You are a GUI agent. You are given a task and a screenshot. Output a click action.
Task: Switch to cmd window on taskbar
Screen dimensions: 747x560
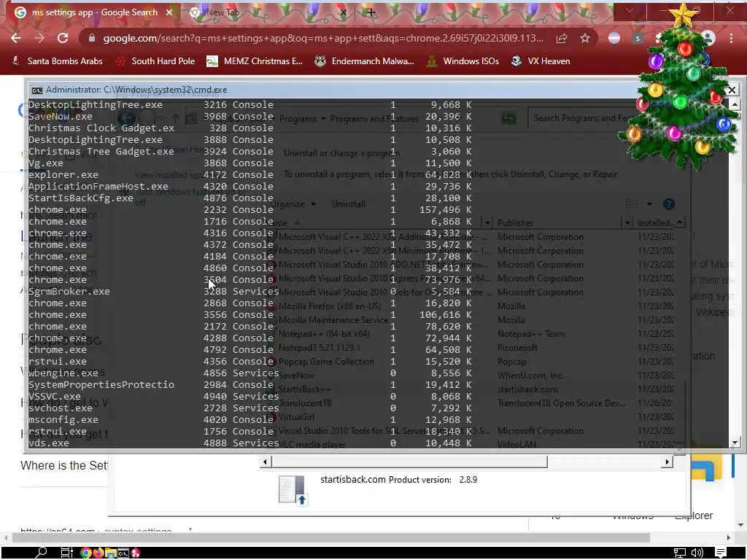click(x=123, y=553)
